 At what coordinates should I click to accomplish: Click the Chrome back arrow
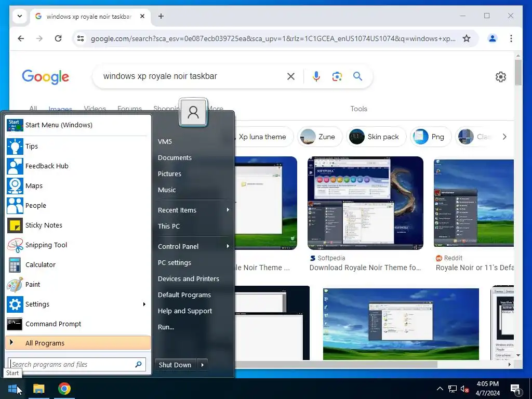click(x=21, y=38)
